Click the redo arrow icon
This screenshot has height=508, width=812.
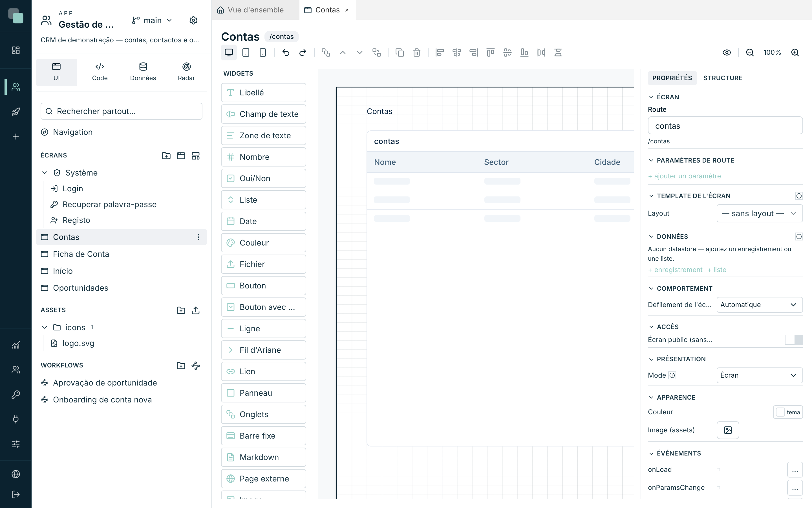pos(303,52)
